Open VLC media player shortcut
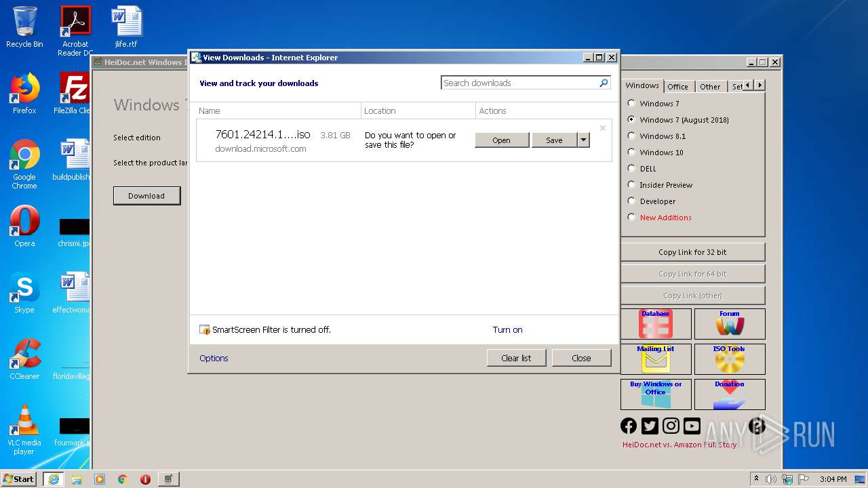868x488 pixels. pyautogui.click(x=24, y=430)
